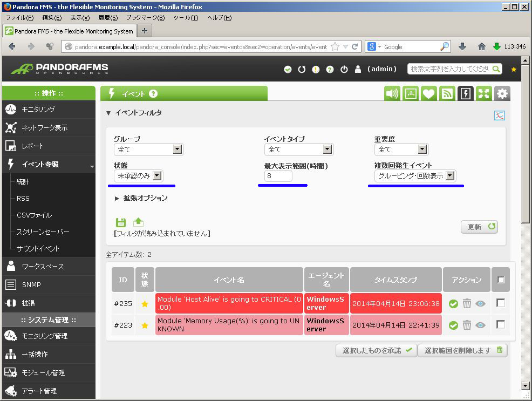
Task: Open the gear settings icon in event toolbar
Action: click(x=502, y=93)
